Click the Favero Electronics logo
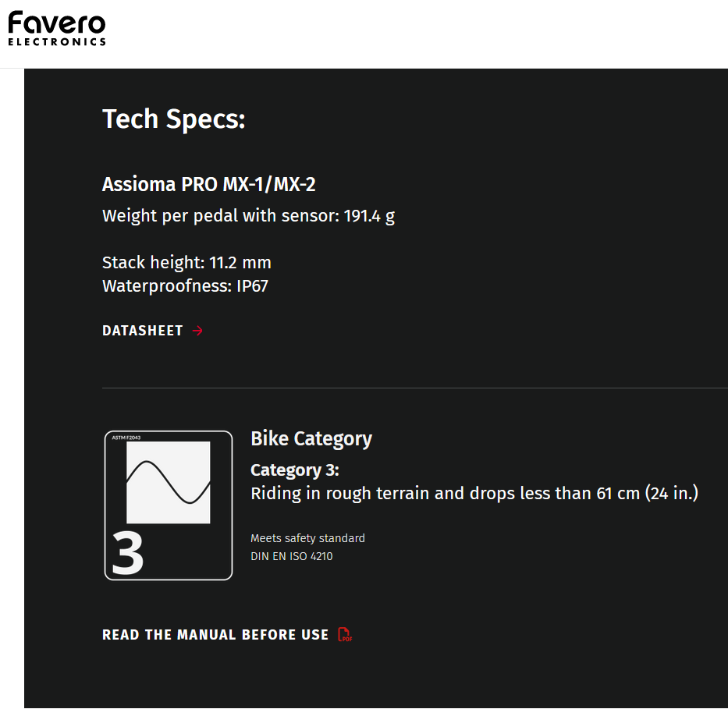This screenshot has height=709, width=728. 57,30
